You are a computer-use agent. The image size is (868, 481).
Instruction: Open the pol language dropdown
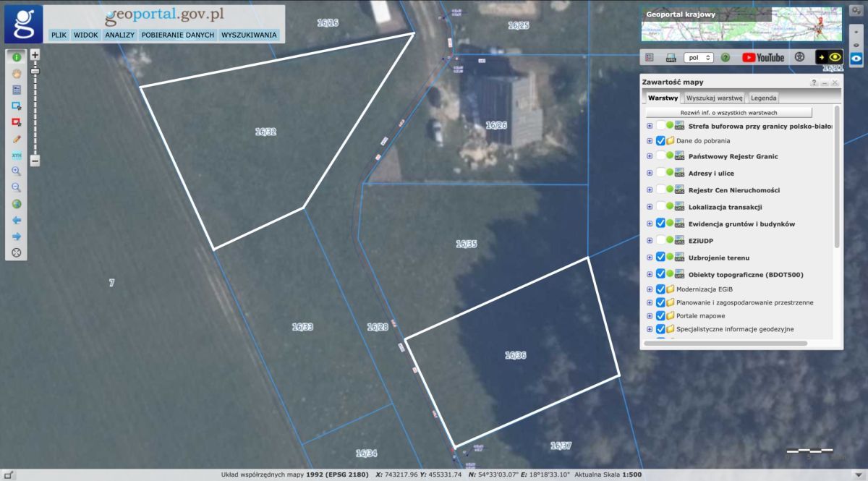pos(698,57)
